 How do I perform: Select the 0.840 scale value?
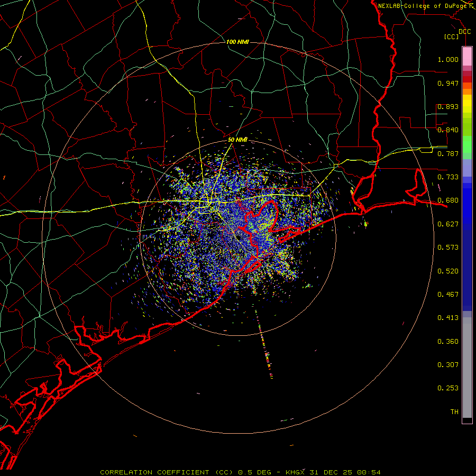click(448, 130)
